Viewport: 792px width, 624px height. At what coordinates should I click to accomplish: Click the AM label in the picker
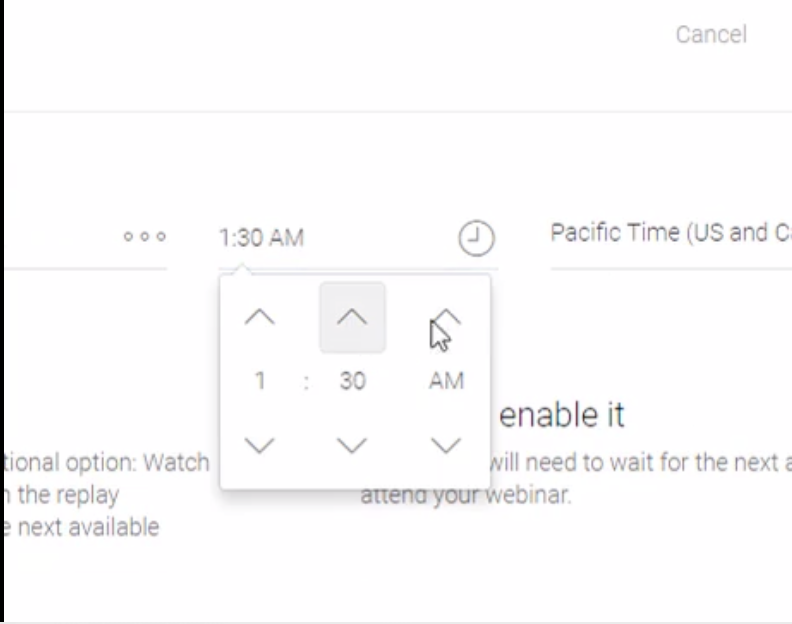click(446, 381)
